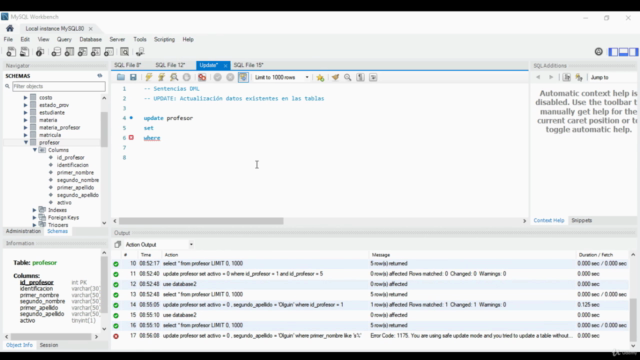
Task: Go back in context help history
Action: tap(538, 77)
